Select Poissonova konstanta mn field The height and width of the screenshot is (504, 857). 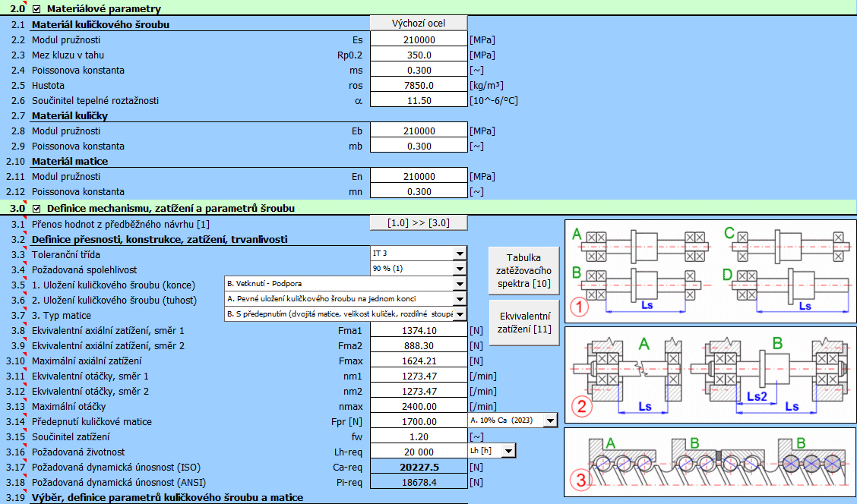(419, 192)
